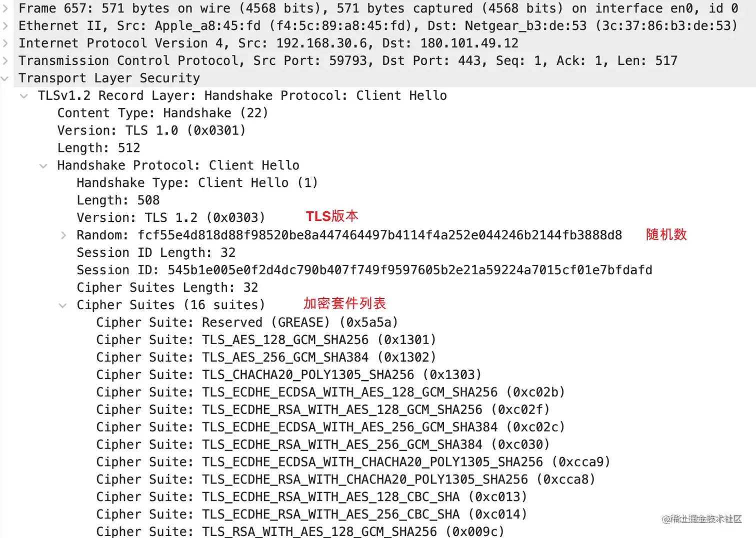Expand the Random field details

[x=63, y=235]
